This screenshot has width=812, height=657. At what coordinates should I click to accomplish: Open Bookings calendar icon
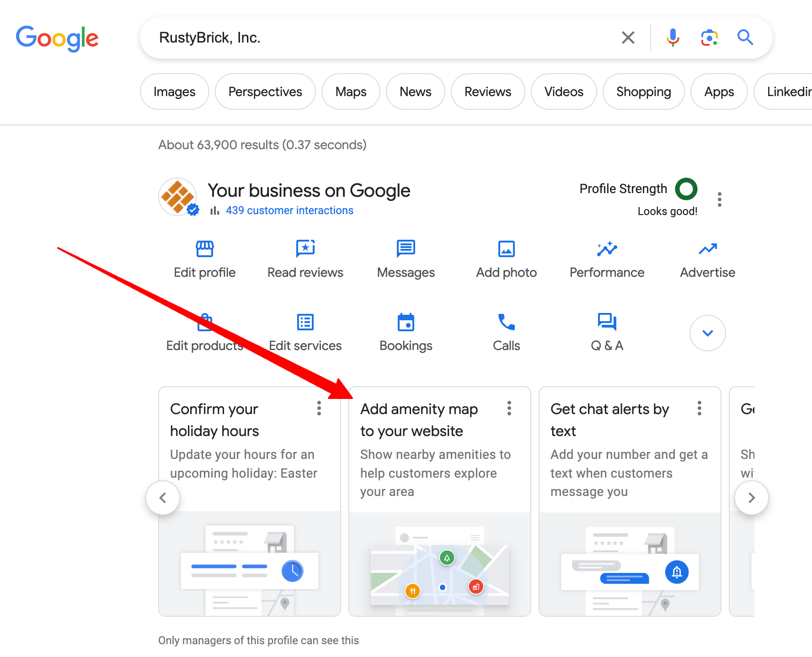point(406,323)
